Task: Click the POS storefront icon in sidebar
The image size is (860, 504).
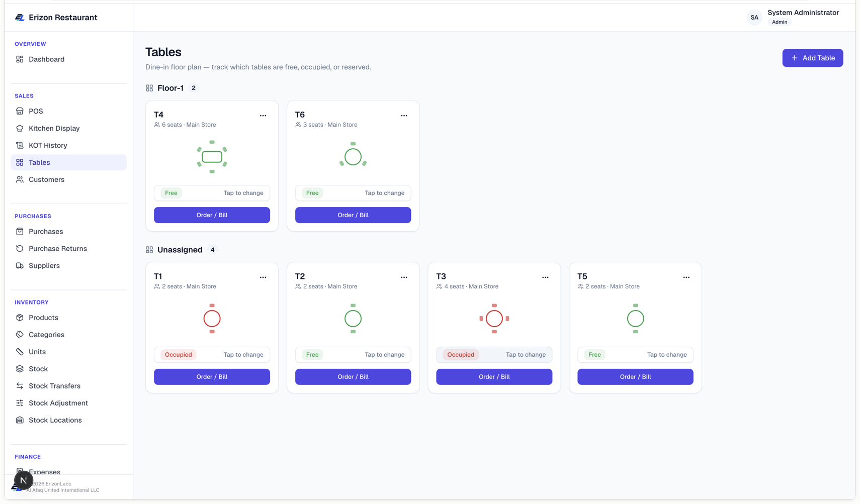Action: tap(20, 111)
